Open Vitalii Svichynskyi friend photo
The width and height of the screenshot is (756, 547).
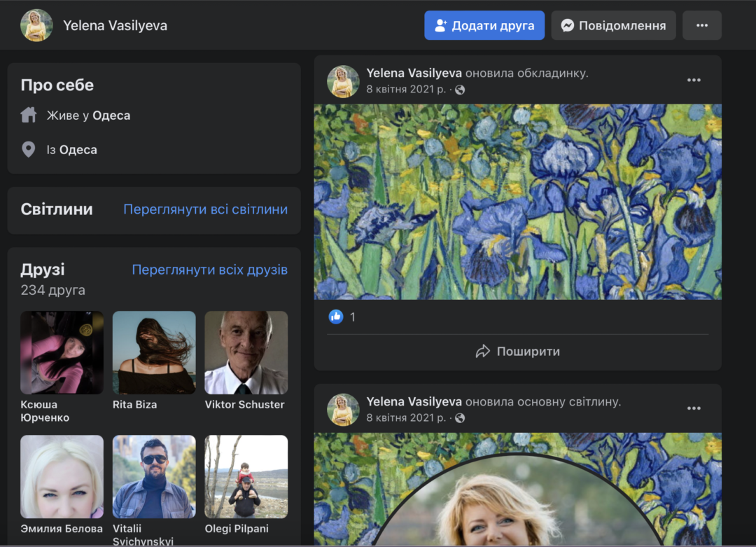point(154,476)
